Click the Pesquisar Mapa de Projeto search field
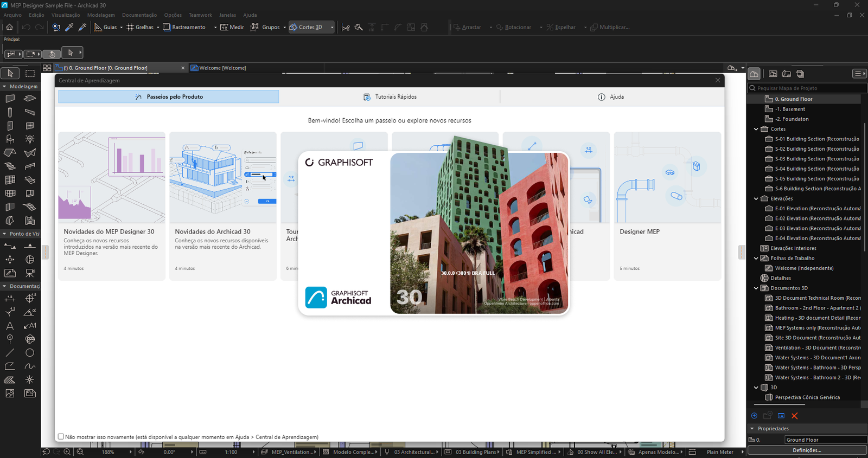The image size is (868, 458). (807, 88)
